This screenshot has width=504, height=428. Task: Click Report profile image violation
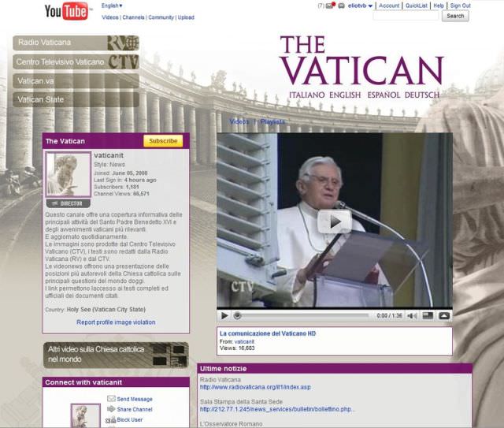click(116, 322)
